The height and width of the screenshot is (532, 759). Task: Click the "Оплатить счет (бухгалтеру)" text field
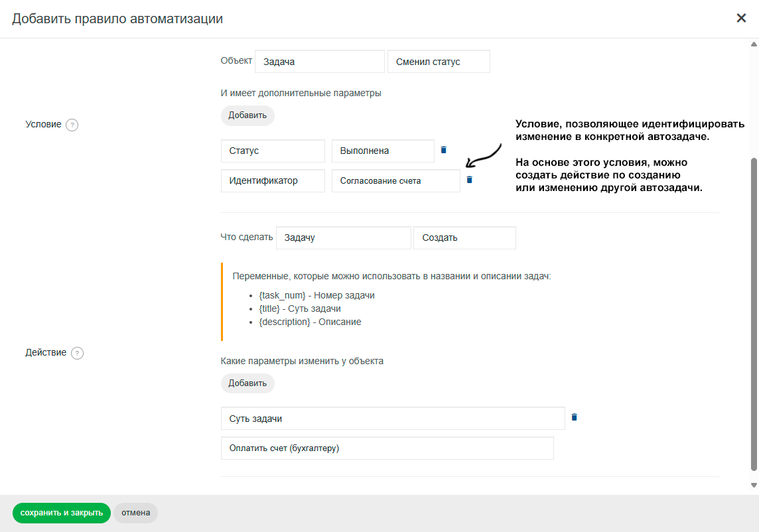387,448
